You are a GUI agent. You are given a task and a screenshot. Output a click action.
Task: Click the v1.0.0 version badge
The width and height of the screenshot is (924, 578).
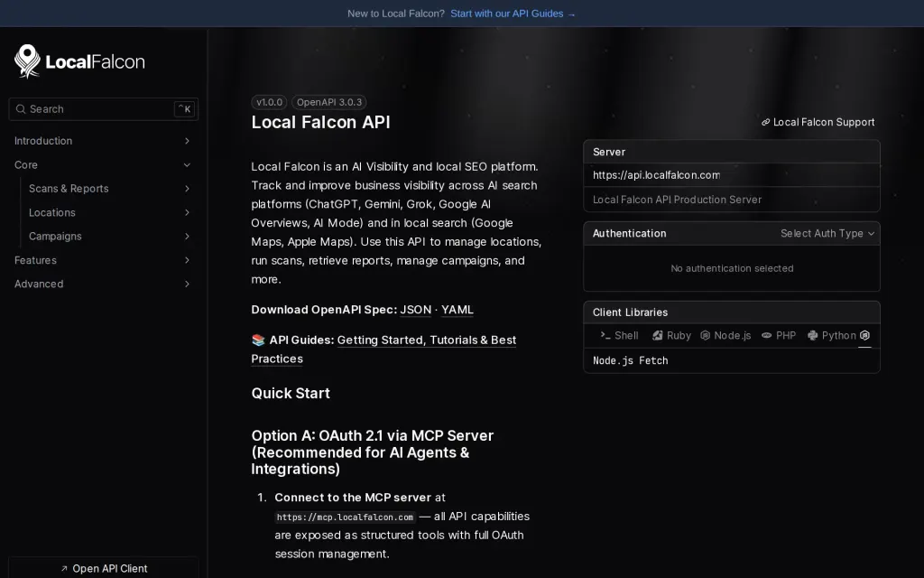[269, 102]
